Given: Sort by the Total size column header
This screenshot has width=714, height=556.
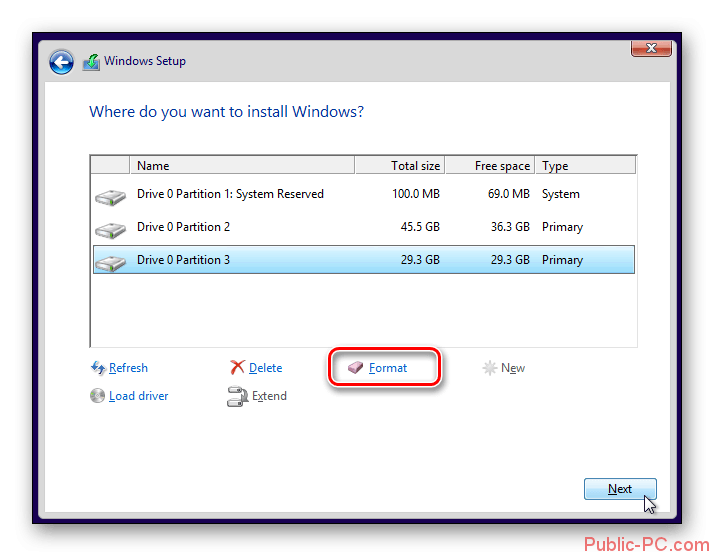Looking at the screenshot, I should coord(400,165).
